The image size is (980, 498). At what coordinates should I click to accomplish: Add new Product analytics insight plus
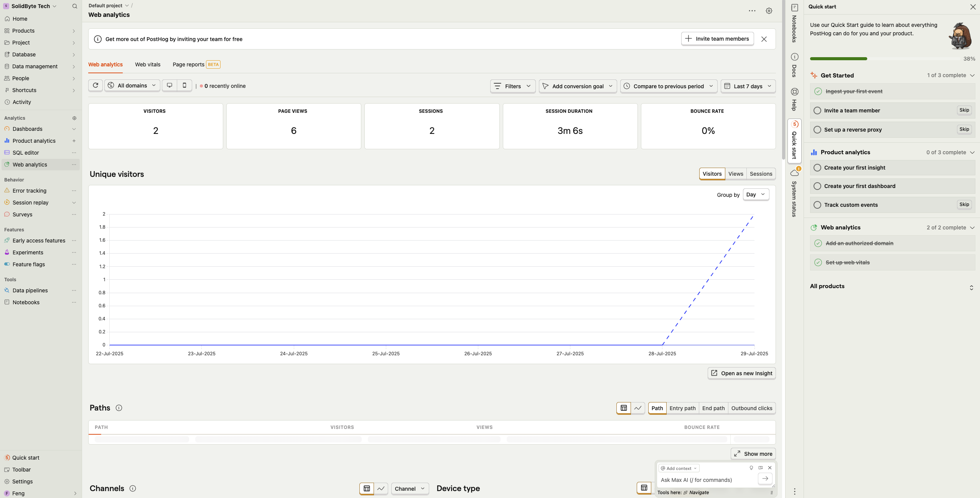(x=74, y=141)
